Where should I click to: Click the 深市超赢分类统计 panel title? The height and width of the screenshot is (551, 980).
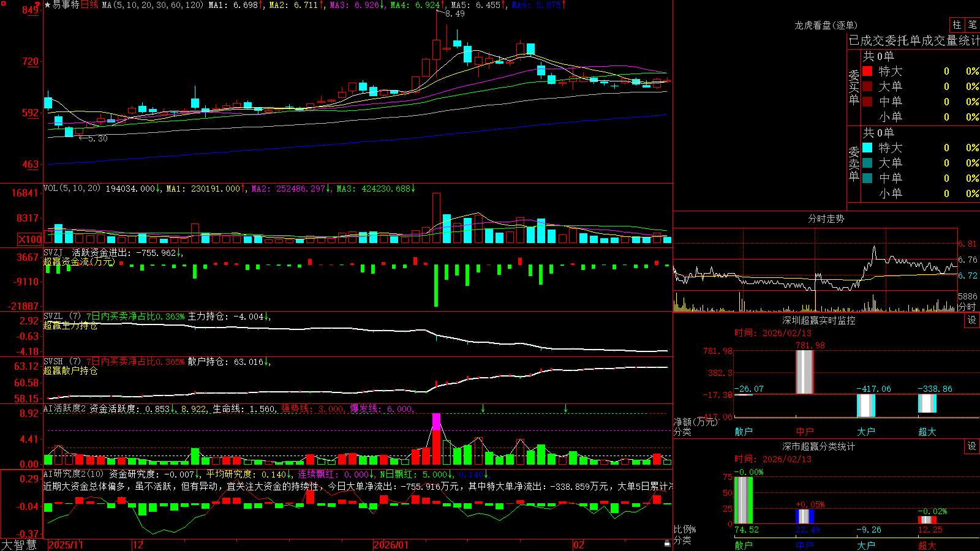(x=818, y=446)
